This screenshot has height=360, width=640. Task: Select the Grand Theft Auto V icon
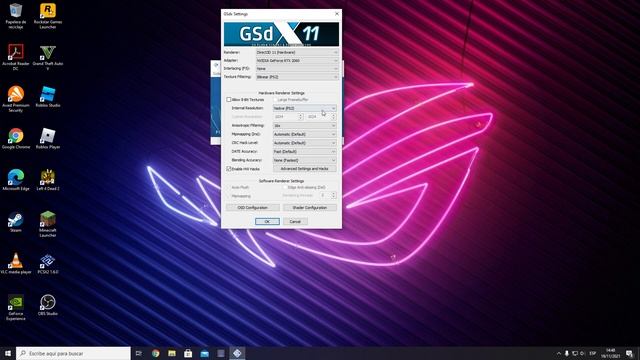point(48,57)
